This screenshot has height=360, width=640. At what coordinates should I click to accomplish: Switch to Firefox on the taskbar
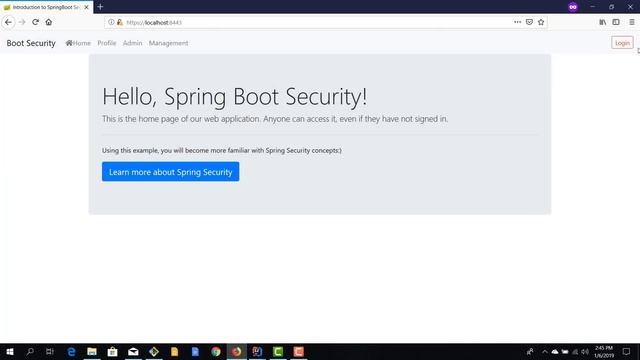236,351
